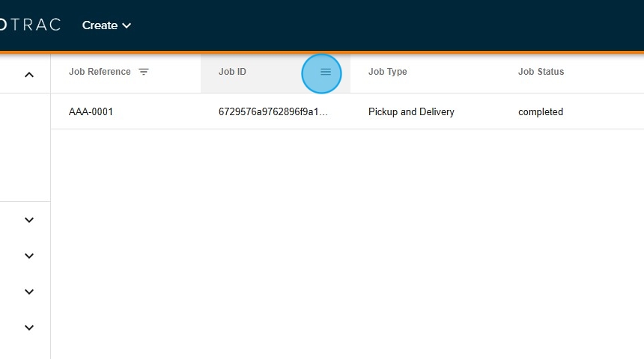Click the TRAC logo in the header

pos(30,25)
